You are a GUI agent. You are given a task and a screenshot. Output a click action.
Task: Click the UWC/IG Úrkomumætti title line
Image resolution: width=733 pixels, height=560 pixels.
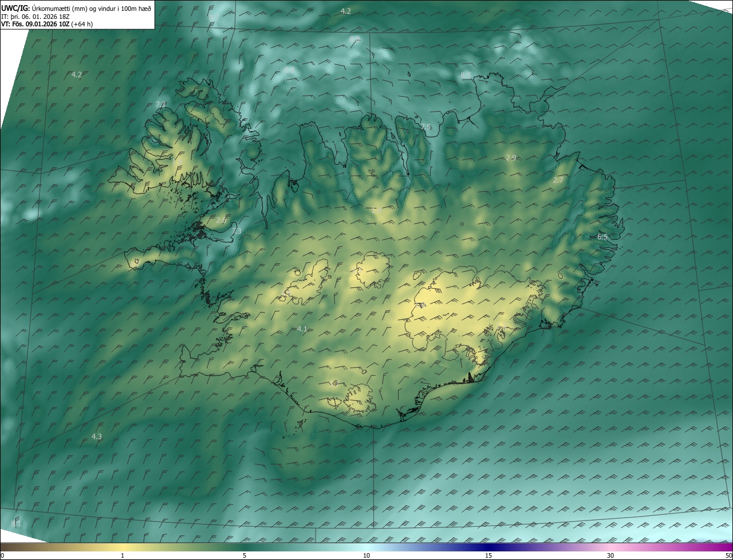pos(76,8)
